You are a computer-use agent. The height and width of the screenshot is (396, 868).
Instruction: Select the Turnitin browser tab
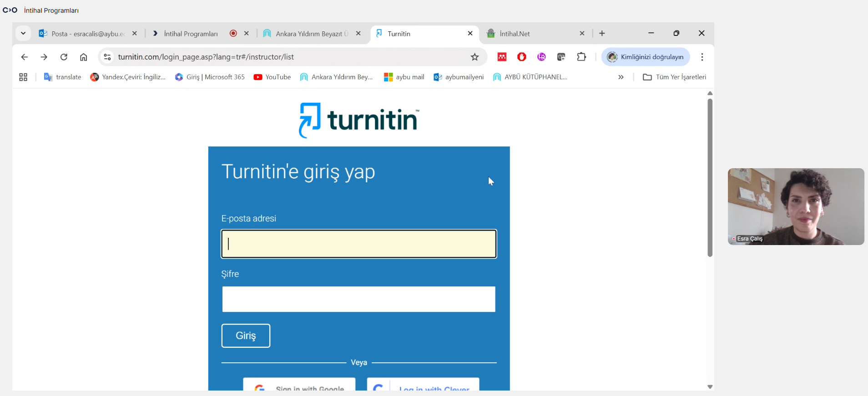click(x=424, y=34)
